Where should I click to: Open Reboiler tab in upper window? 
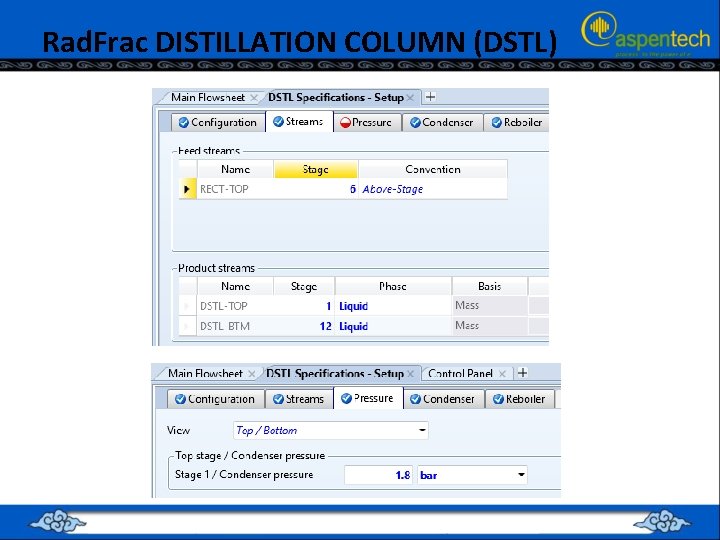[517, 123]
